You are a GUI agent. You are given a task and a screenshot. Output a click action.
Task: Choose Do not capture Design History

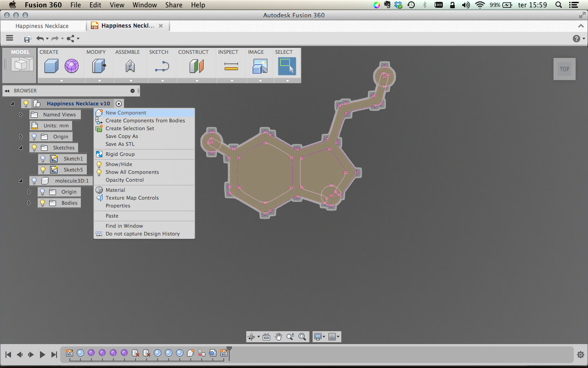pyautogui.click(x=144, y=234)
